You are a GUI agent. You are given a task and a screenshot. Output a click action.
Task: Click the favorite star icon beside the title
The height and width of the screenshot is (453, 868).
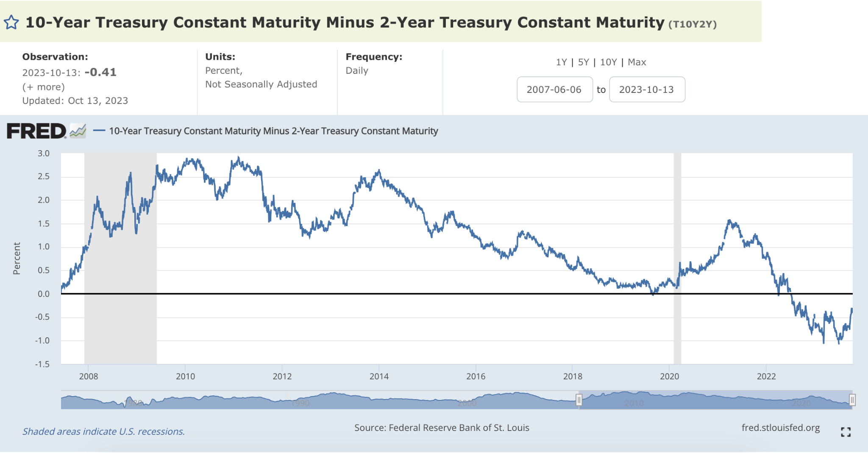coord(11,22)
